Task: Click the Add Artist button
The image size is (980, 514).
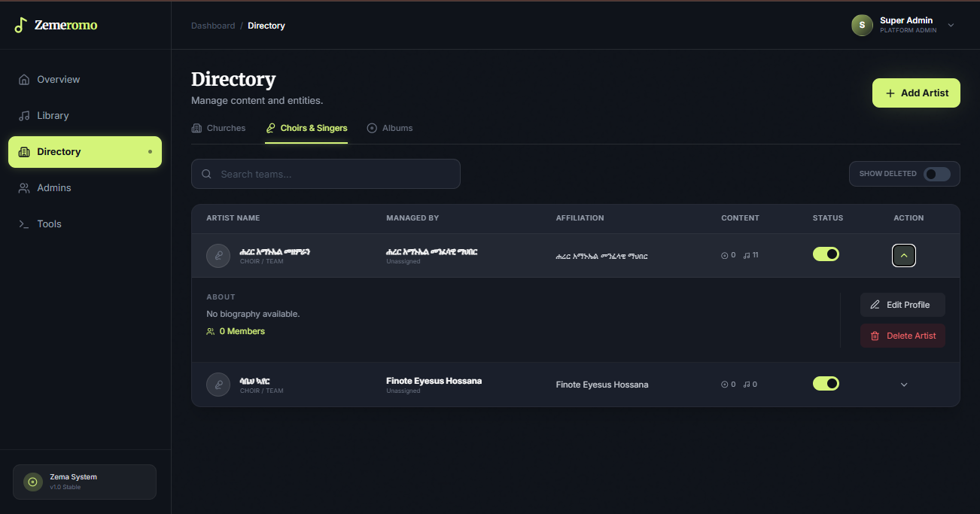Action: [x=916, y=93]
